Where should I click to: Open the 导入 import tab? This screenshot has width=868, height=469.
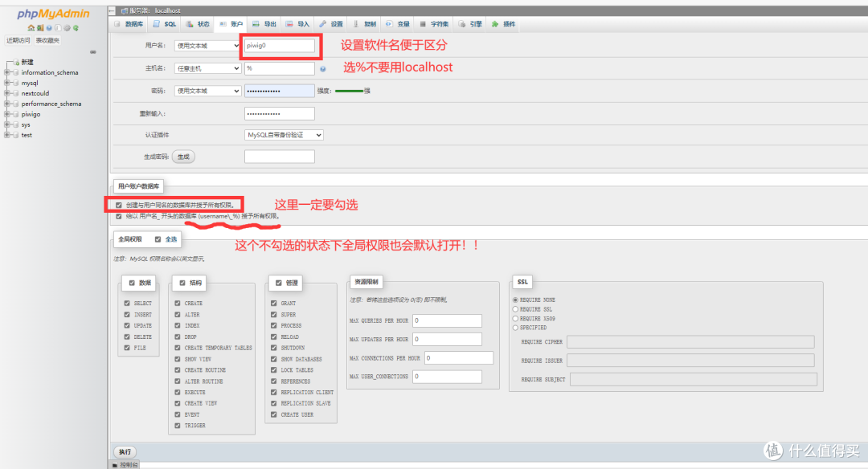click(298, 24)
